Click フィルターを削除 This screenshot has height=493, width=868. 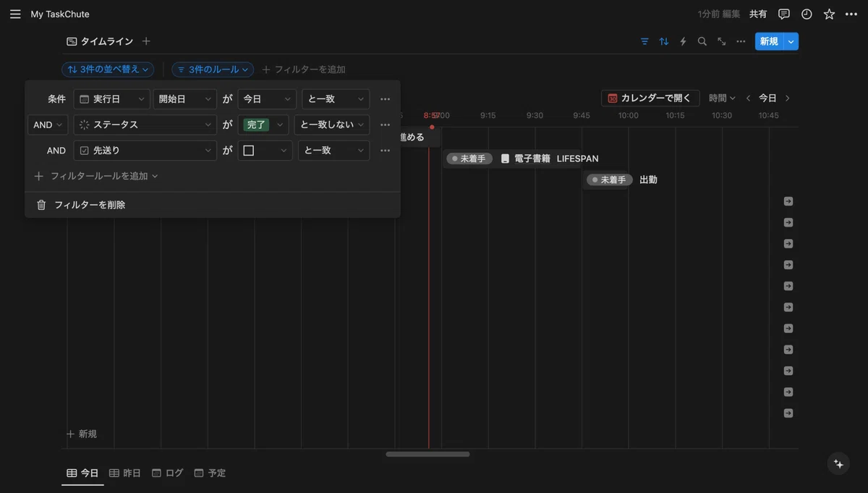click(90, 205)
